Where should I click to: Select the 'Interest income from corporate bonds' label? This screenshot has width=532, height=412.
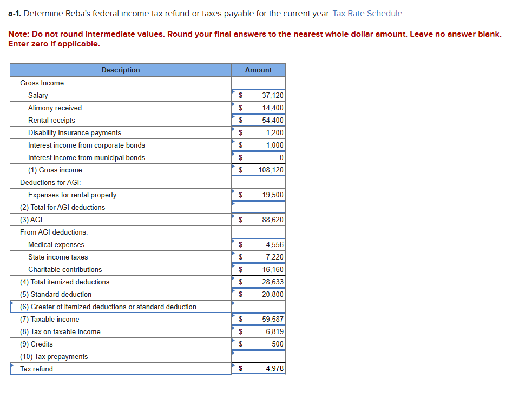click(x=87, y=145)
